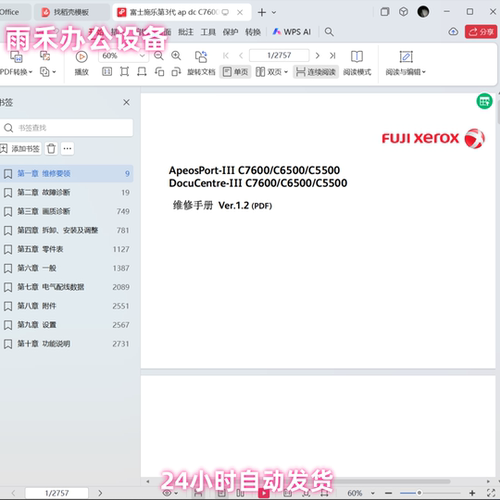Click the new tab plus button
Screen dimensions: 500x500
click(x=262, y=12)
